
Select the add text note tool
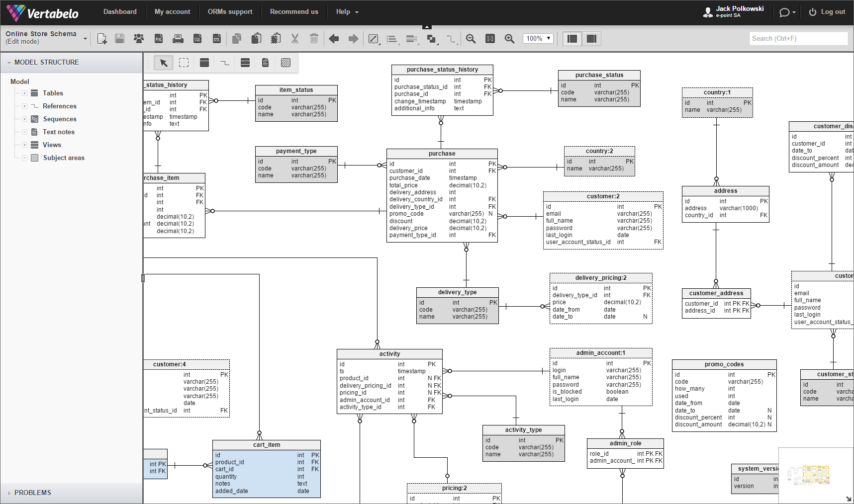coord(265,63)
